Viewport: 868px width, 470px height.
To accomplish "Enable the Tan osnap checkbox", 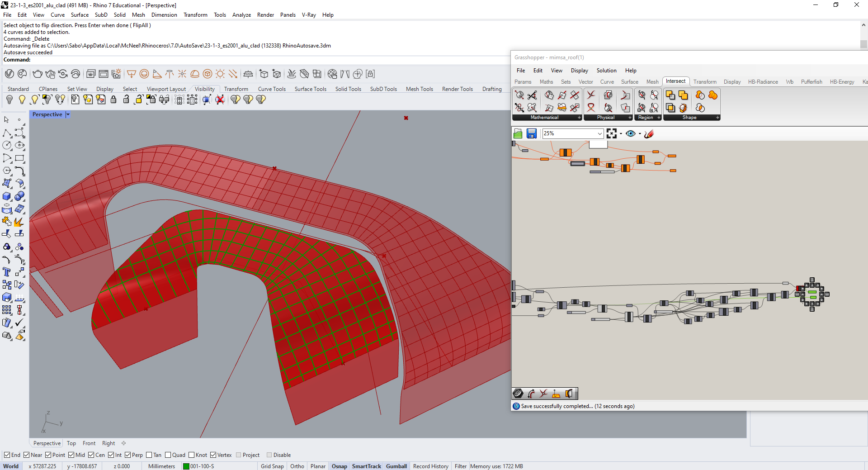I will pos(149,455).
